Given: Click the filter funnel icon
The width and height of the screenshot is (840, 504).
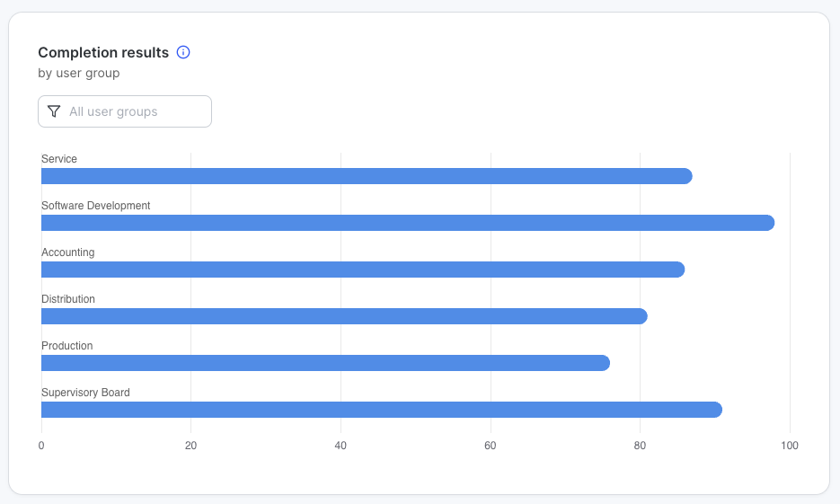Looking at the screenshot, I should [x=54, y=111].
